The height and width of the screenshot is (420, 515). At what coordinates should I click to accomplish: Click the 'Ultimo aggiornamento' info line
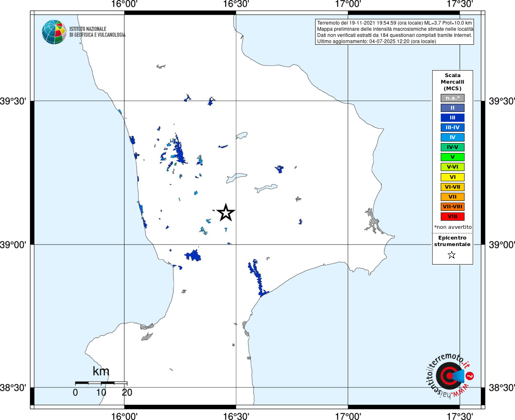[376, 41]
